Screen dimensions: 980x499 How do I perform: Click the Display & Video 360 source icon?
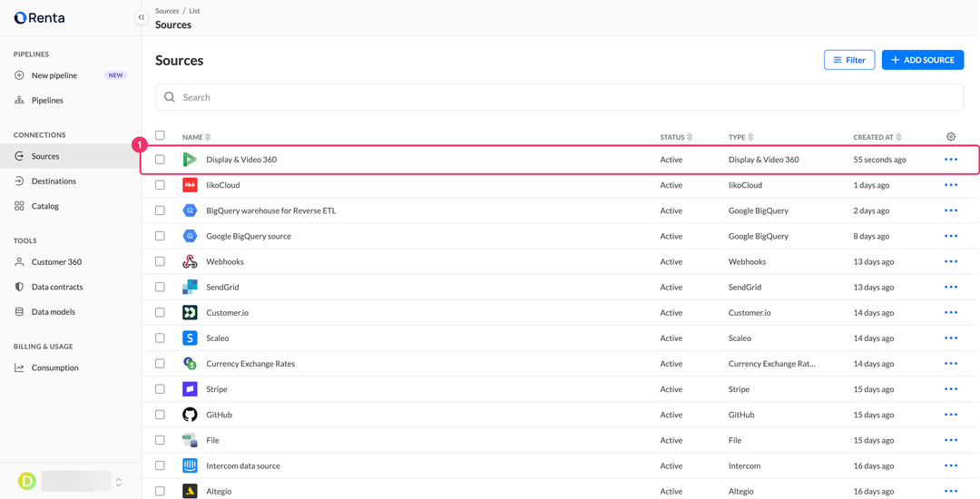point(190,160)
